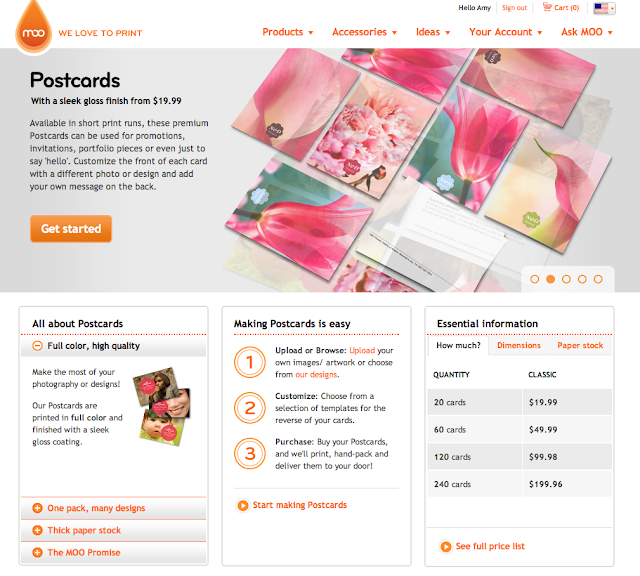Open the shopping cart icon

[x=547, y=7]
